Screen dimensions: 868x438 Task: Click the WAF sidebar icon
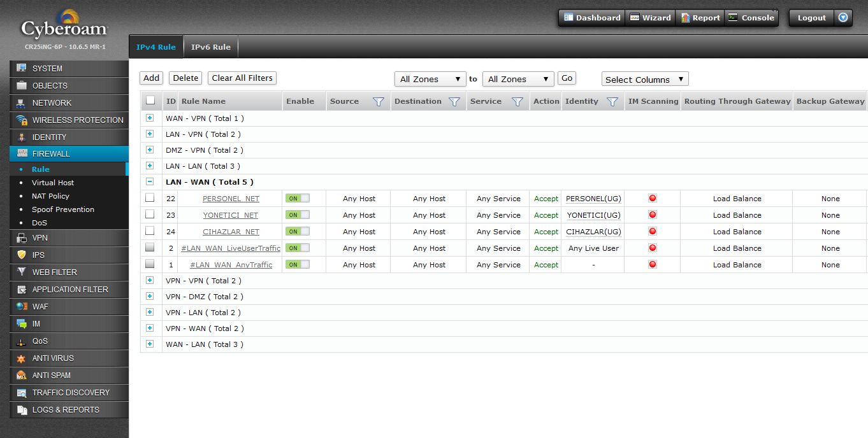click(22, 306)
